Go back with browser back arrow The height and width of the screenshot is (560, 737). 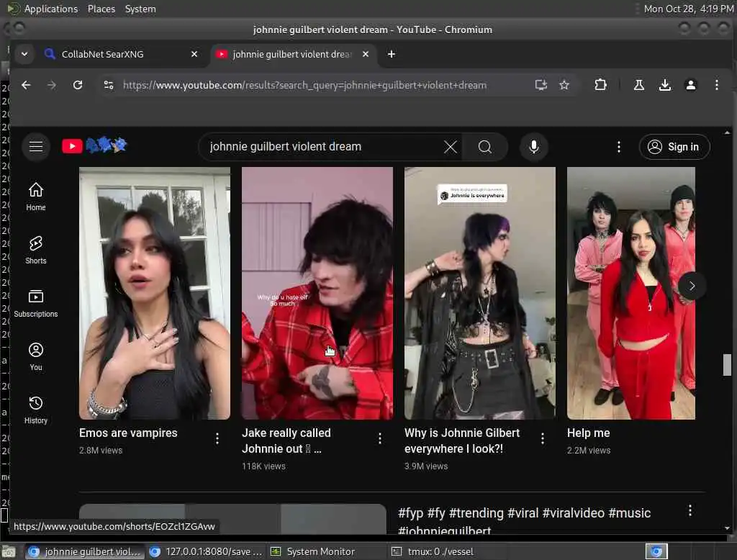[26, 85]
